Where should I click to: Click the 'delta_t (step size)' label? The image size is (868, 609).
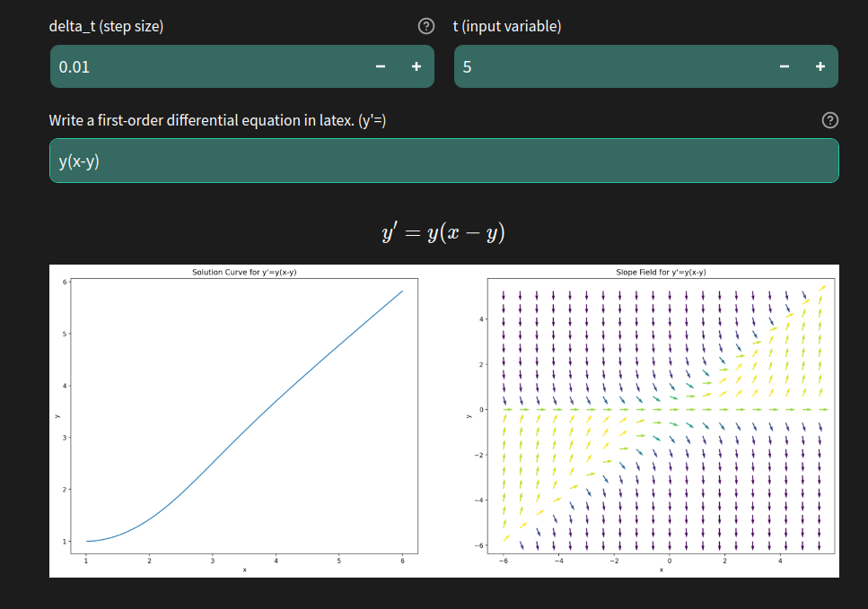pyautogui.click(x=106, y=27)
